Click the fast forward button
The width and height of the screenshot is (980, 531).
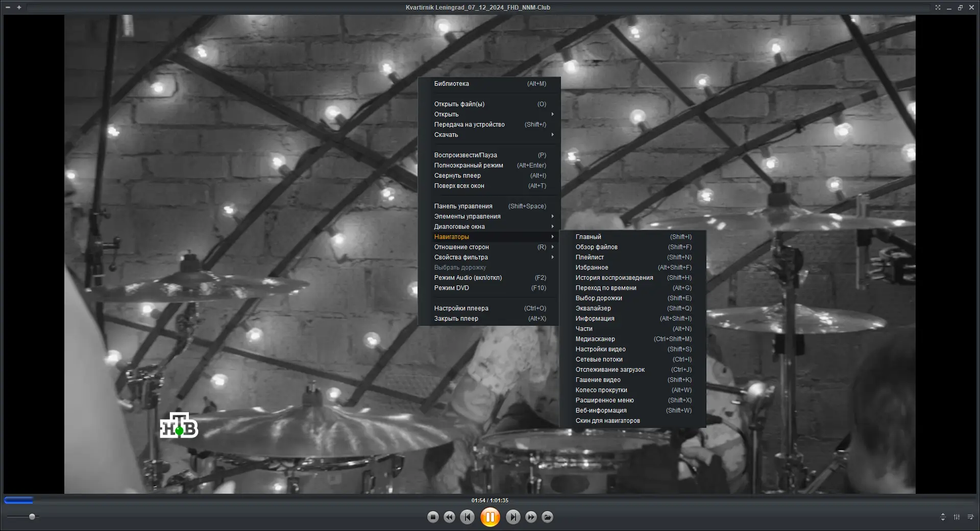531,517
